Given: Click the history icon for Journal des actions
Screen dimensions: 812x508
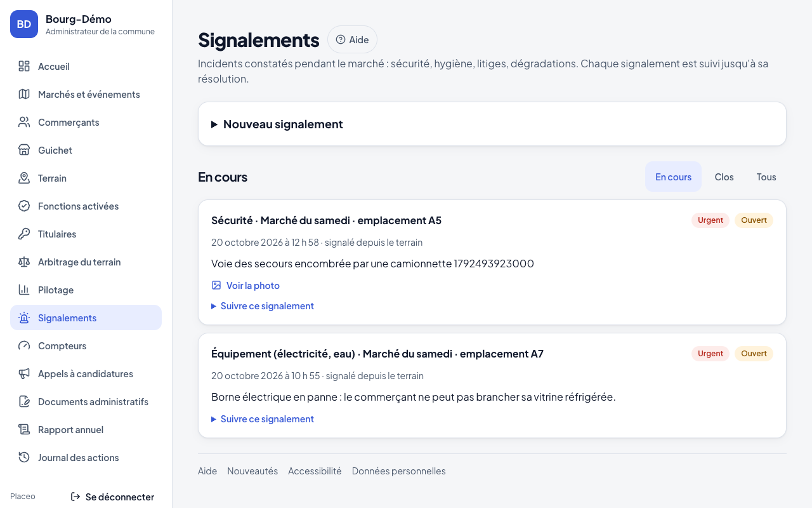Looking at the screenshot, I should click(x=24, y=457).
